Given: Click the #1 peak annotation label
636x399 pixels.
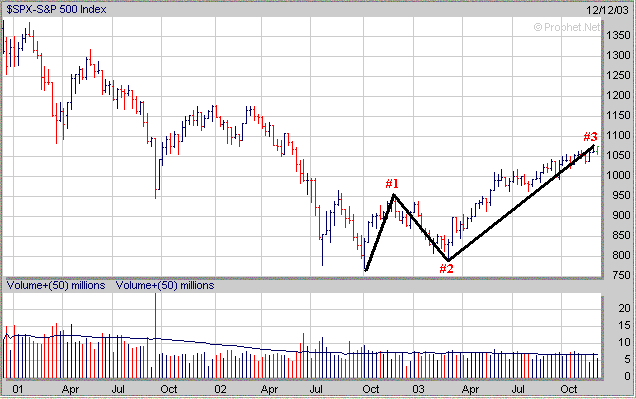Looking at the screenshot, I should click(392, 184).
